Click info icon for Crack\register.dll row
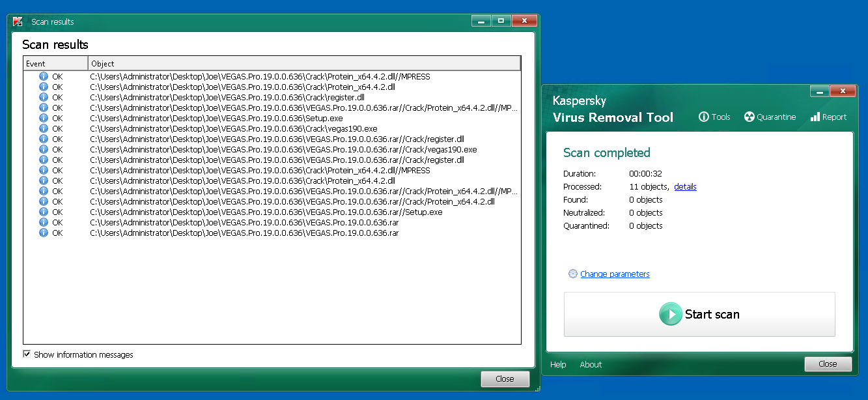This screenshot has width=868, height=400. click(44, 97)
